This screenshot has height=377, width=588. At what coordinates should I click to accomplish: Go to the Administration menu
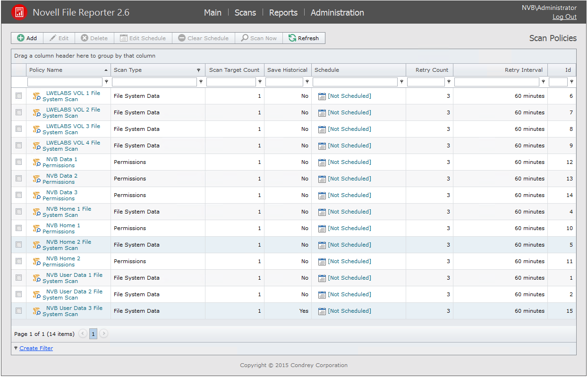coord(337,13)
